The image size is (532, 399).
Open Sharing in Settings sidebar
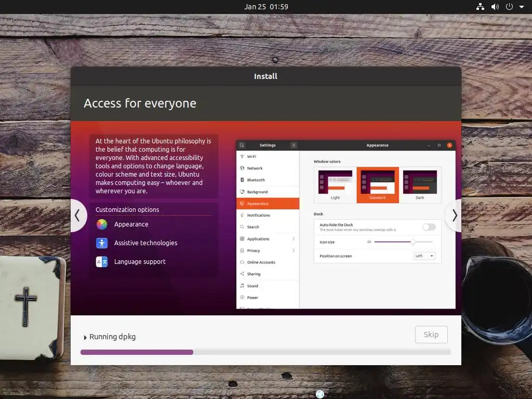[268, 274]
